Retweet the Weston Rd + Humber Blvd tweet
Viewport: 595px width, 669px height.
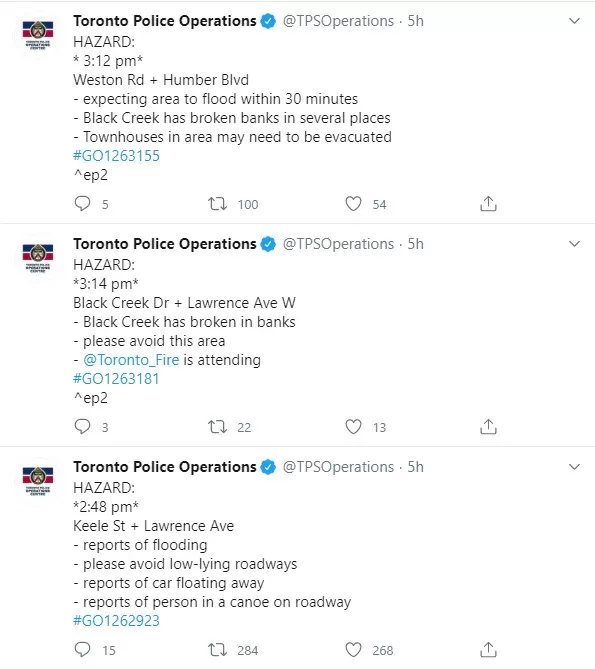click(217, 204)
